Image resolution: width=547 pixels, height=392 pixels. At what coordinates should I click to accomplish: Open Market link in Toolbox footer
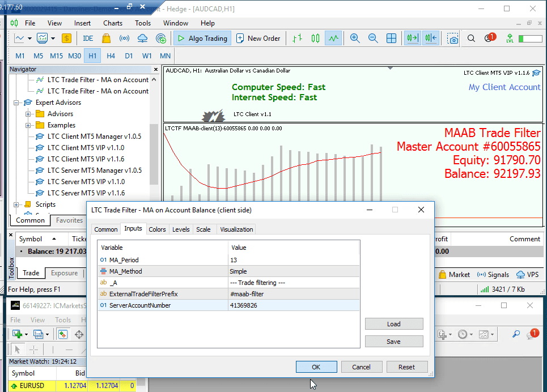click(x=454, y=275)
